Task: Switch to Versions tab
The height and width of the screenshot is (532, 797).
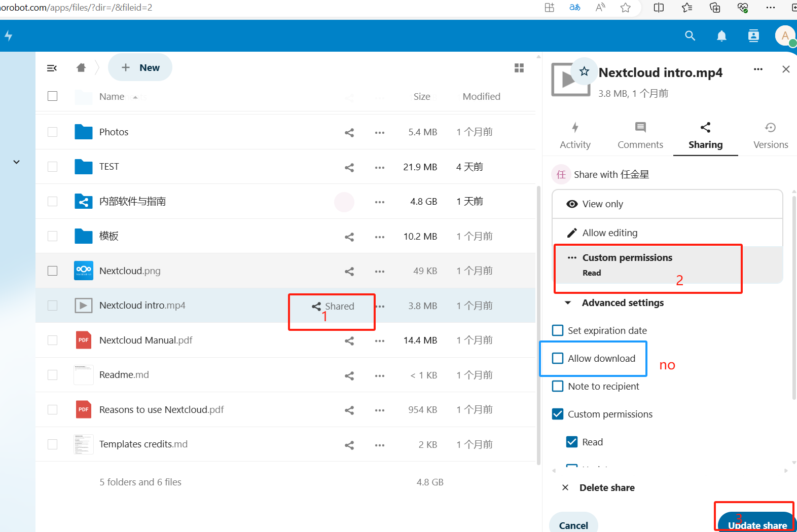Action: pos(771,136)
